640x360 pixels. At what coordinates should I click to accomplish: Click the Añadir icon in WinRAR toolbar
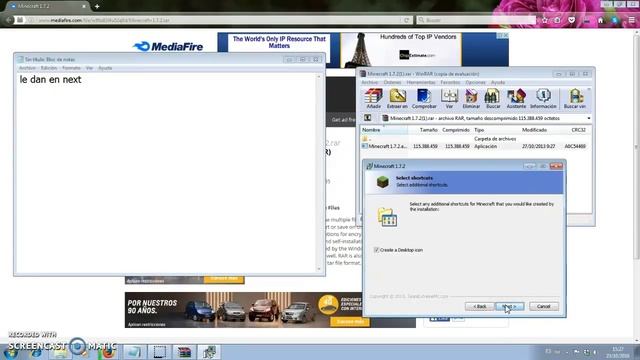[x=373, y=99]
